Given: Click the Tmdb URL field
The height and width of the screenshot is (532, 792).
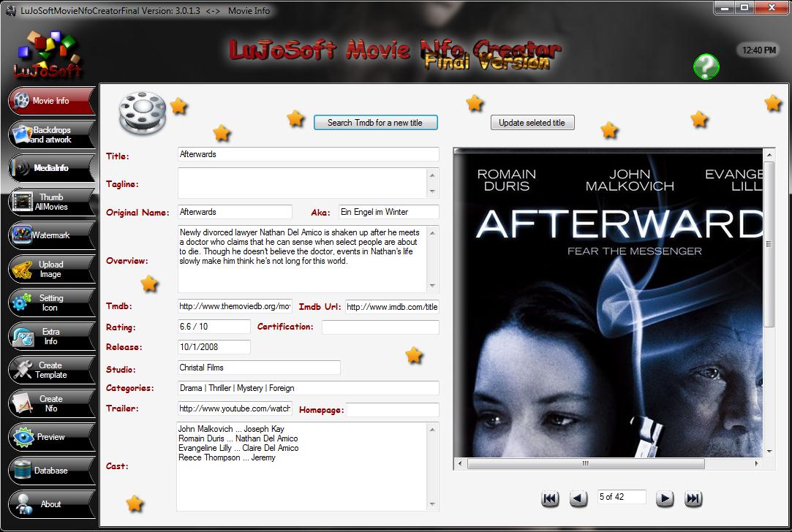Looking at the screenshot, I should click(235, 306).
